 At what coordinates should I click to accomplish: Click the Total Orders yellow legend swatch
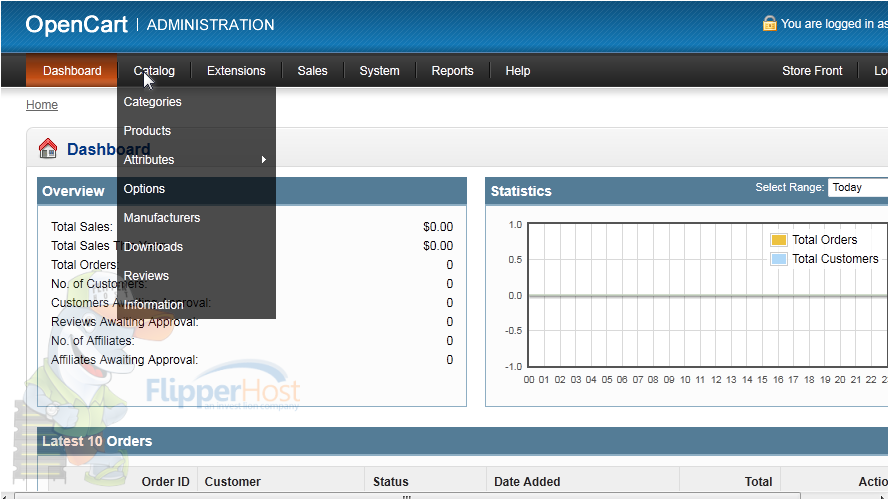click(x=779, y=240)
